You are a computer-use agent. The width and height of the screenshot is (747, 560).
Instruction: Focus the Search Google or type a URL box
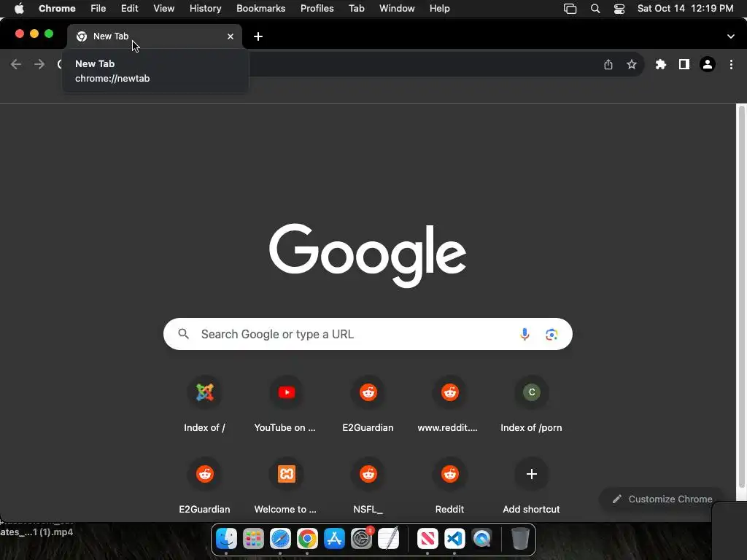[368, 334]
